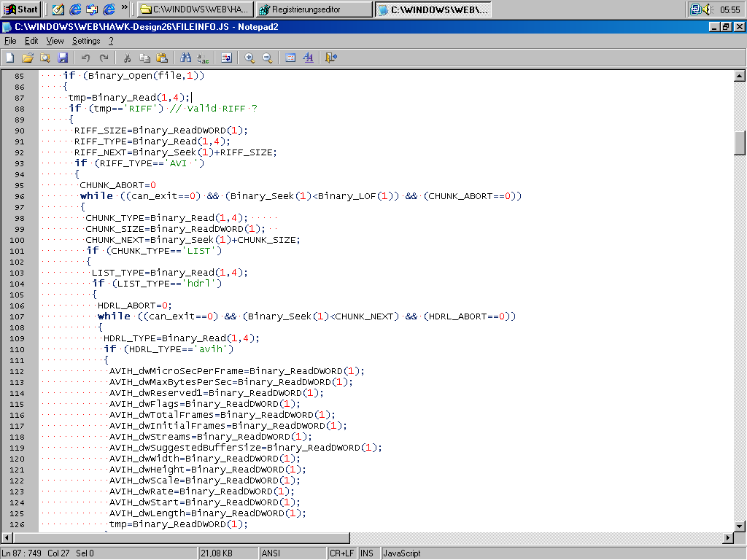Click the Undo arrow in the toolbar
The image size is (747, 560).
point(86,58)
